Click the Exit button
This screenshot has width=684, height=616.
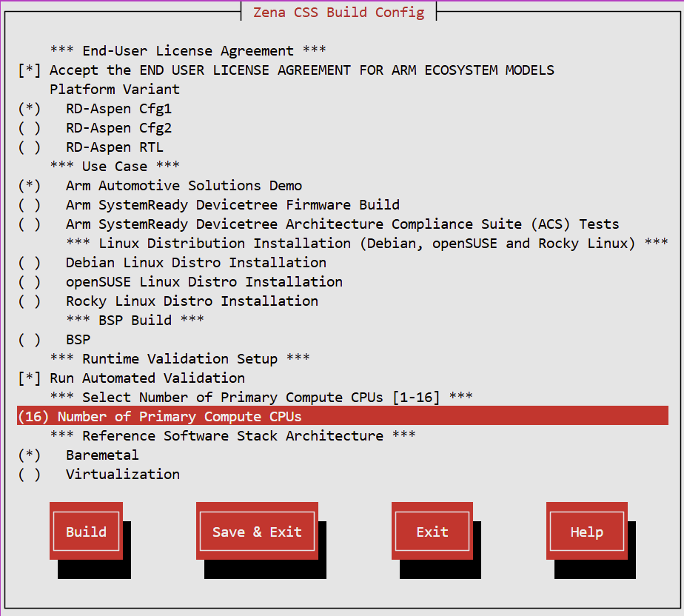coord(432,531)
